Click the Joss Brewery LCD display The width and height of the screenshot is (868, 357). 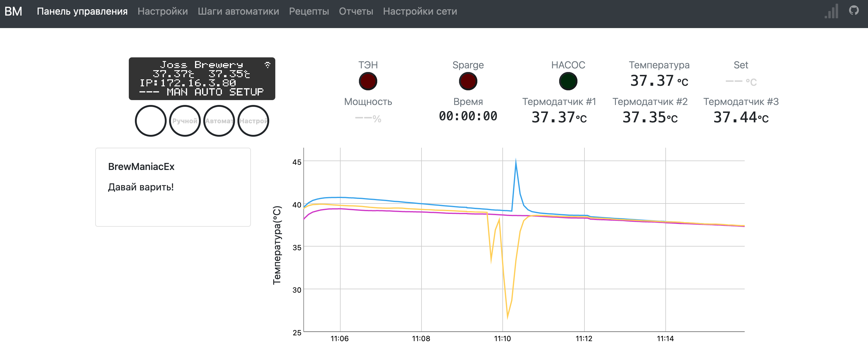(x=202, y=78)
